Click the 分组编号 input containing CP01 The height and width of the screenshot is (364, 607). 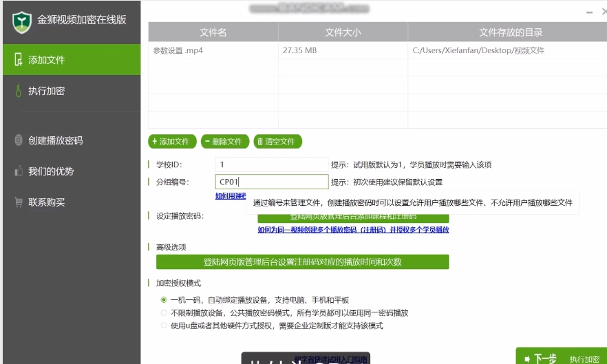(x=272, y=182)
